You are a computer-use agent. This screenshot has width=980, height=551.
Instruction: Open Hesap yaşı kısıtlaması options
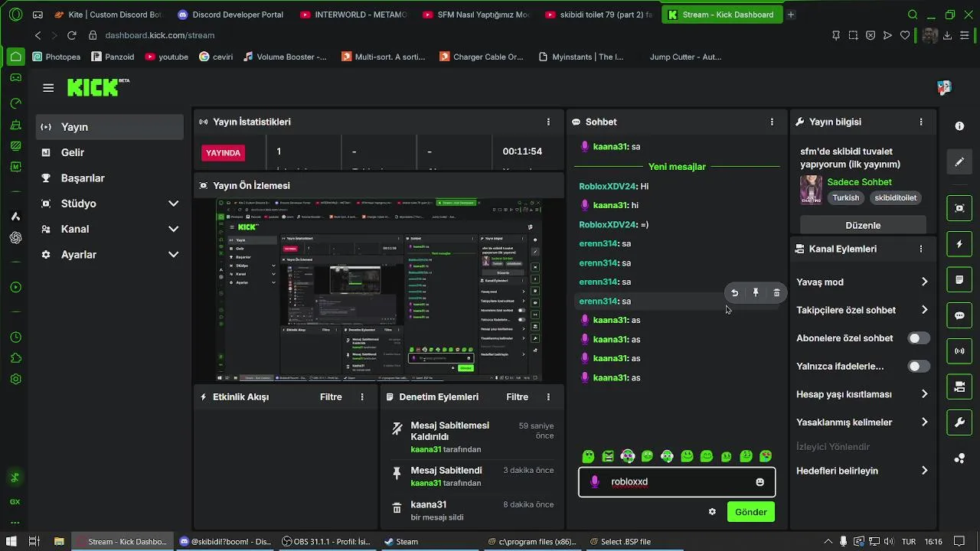[x=924, y=394]
